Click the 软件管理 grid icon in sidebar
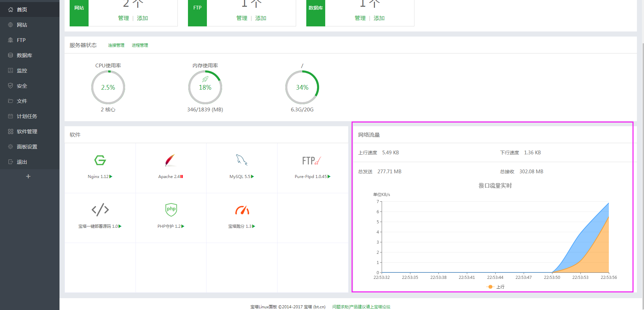This screenshot has width=644, height=310. click(x=10, y=131)
